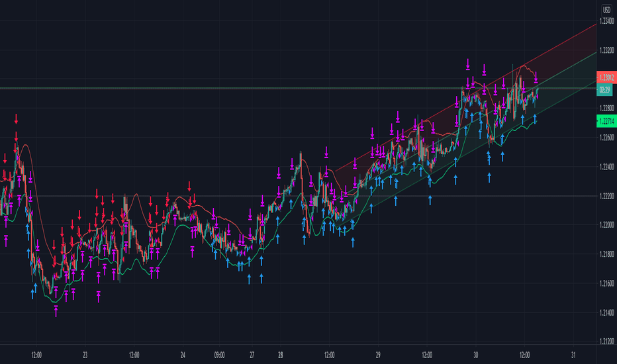Click the 1.22200 price axis value
The width and height of the screenshot is (617, 364).
pyautogui.click(x=607, y=196)
